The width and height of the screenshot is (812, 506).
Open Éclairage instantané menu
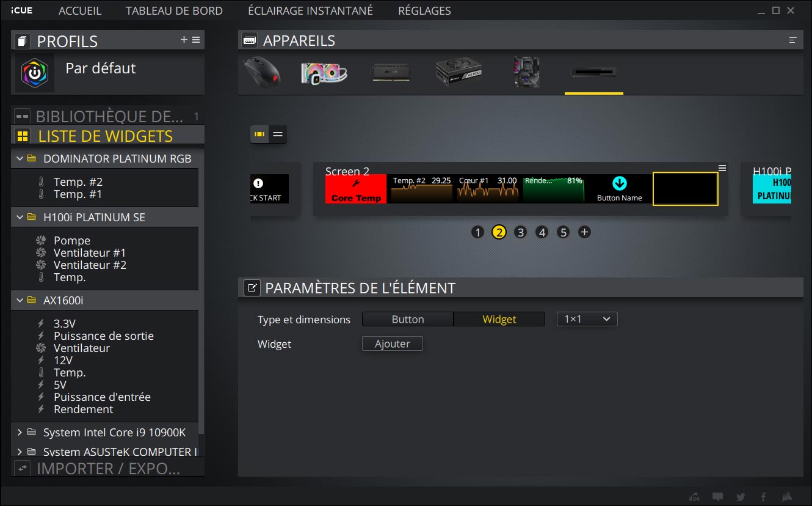click(x=310, y=11)
